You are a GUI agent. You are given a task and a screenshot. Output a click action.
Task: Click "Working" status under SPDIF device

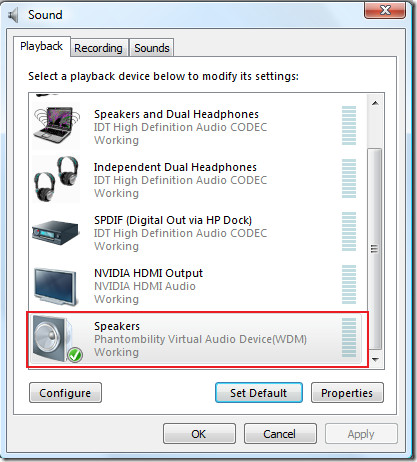116,246
